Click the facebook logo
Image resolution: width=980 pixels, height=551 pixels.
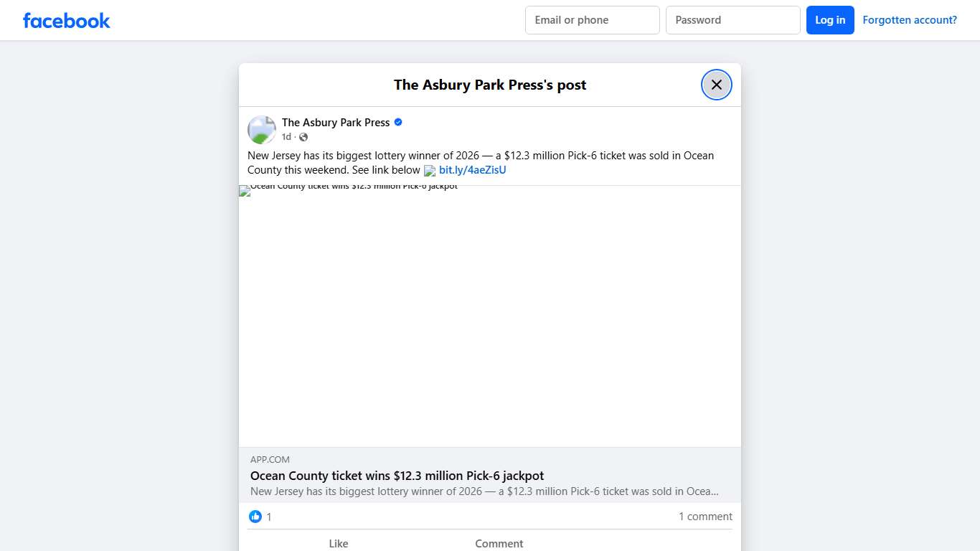pos(67,20)
